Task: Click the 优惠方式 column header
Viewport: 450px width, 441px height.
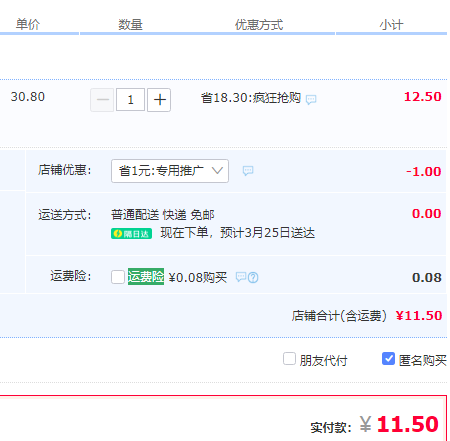Action: click(259, 25)
